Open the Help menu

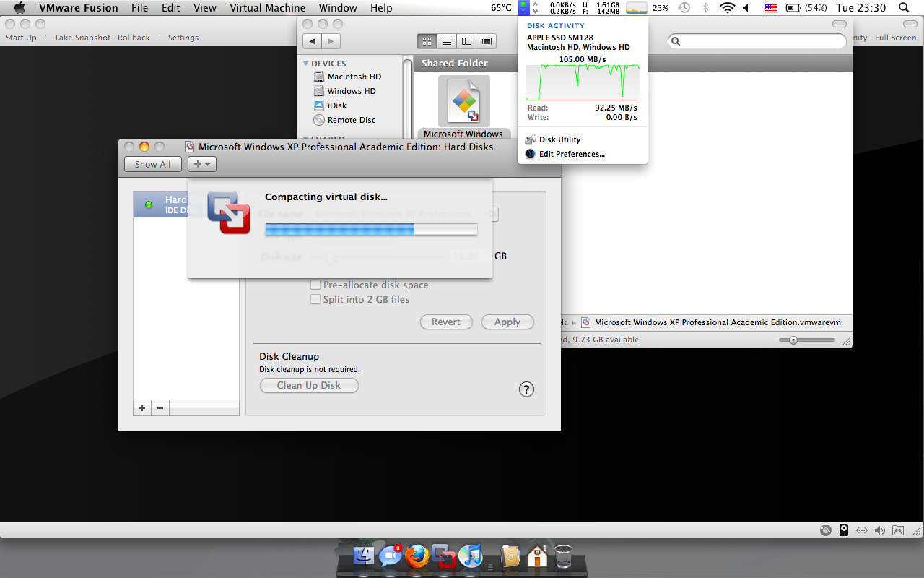point(381,8)
